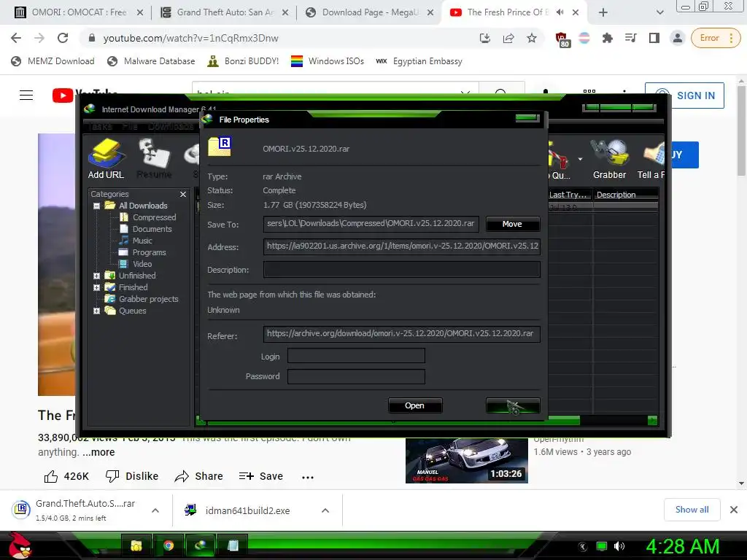This screenshot has width=747, height=560.
Task: Collapse the All Downloads tree node
Action: (97, 206)
